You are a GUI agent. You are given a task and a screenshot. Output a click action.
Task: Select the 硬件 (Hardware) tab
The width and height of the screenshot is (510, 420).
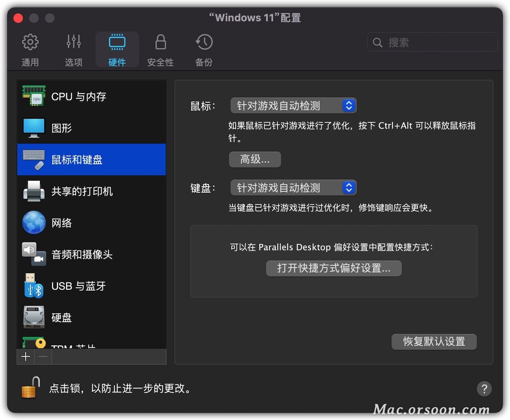point(117,49)
